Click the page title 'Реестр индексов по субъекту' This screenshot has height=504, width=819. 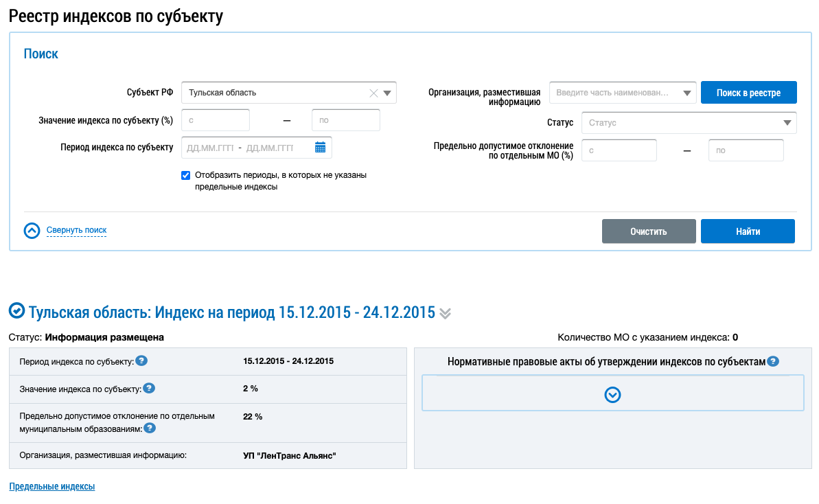tap(116, 16)
